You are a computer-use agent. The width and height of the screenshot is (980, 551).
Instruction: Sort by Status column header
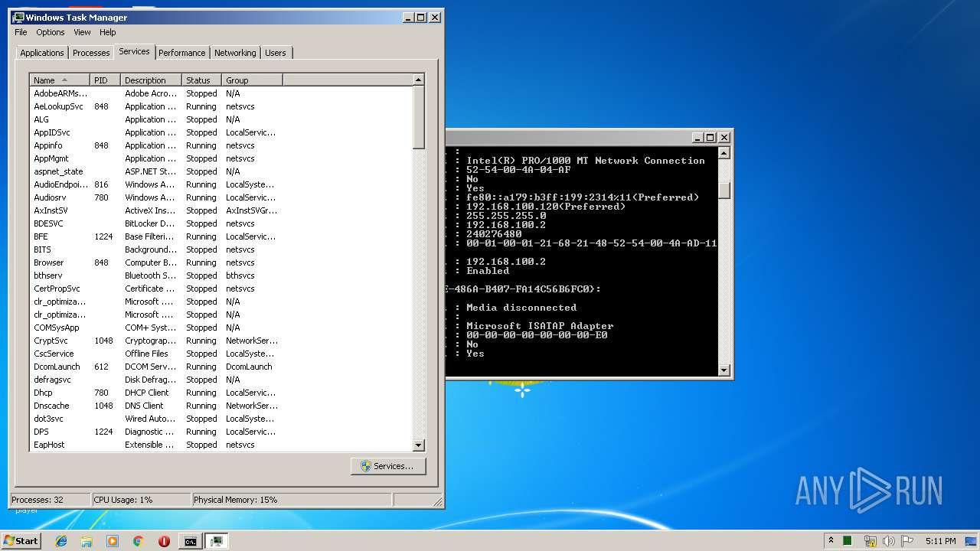(x=201, y=80)
